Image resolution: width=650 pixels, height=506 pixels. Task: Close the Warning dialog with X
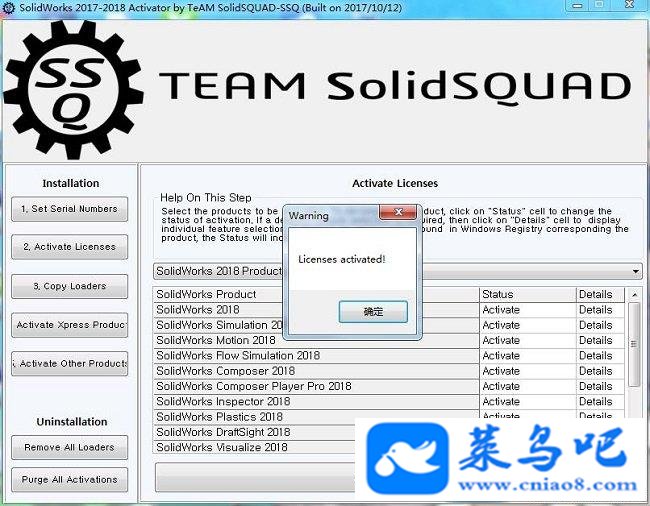398,212
